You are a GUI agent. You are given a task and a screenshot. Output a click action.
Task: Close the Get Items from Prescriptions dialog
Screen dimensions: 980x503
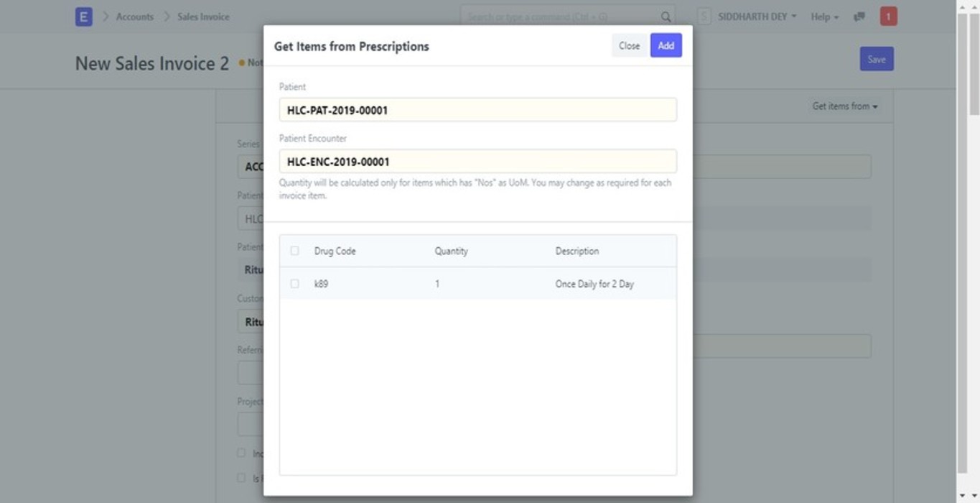coord(629,46)
